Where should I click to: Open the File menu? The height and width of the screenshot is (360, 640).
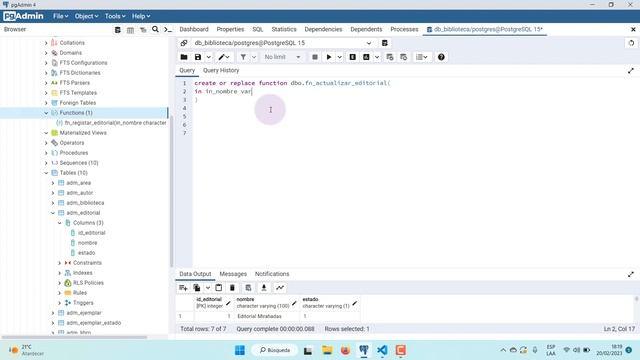click(60, 16)
